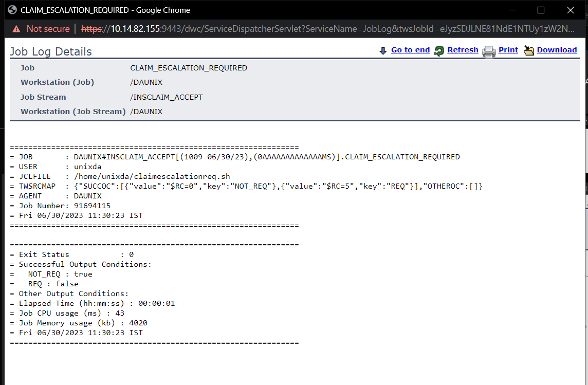Open the Go to end link

pos(410,50)
